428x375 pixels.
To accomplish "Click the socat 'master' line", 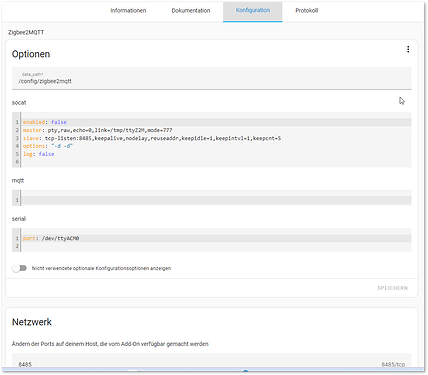I will point(217,130).
